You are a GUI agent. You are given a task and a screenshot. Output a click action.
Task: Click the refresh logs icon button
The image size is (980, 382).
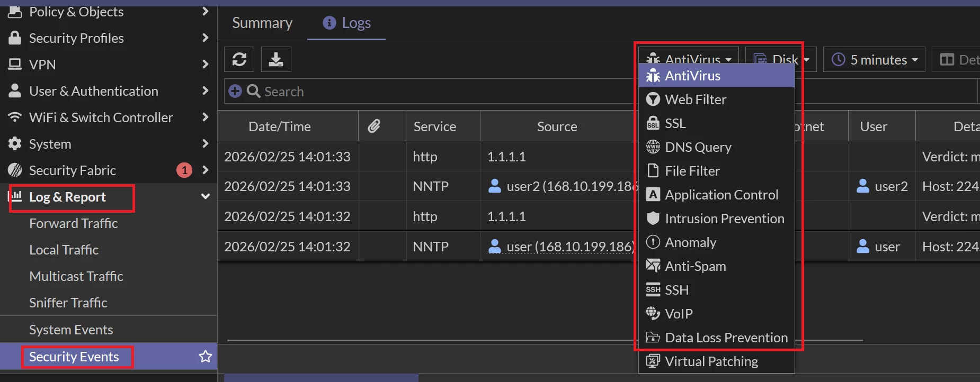[x=239, y=59]
